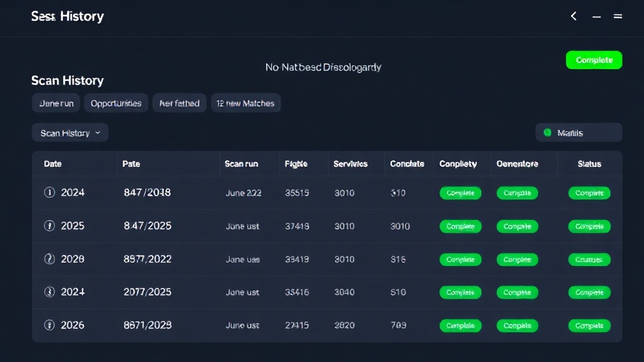The width and height of the screenshot is (644, 362).
Task: Click the round icon beside 2025 in the 847/2025 row
Action: (x=49, y=226)
